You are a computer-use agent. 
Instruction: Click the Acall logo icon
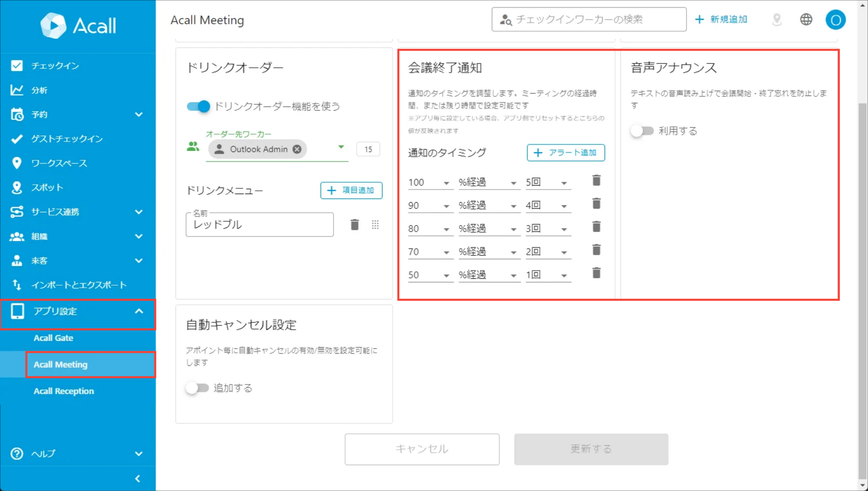[53, 26]
